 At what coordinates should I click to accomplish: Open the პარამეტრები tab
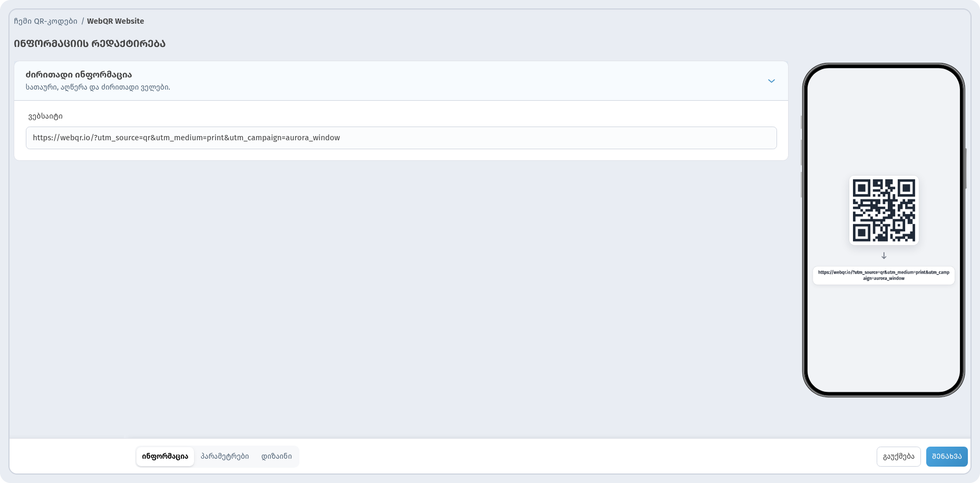(x=225, y=457)
